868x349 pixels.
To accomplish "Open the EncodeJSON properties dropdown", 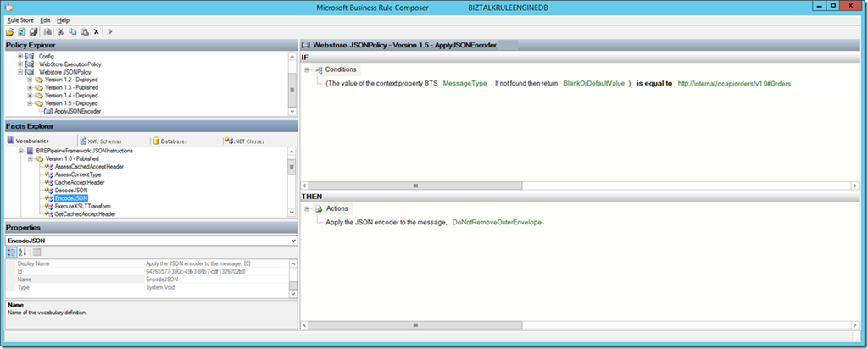I will point(293,241).
